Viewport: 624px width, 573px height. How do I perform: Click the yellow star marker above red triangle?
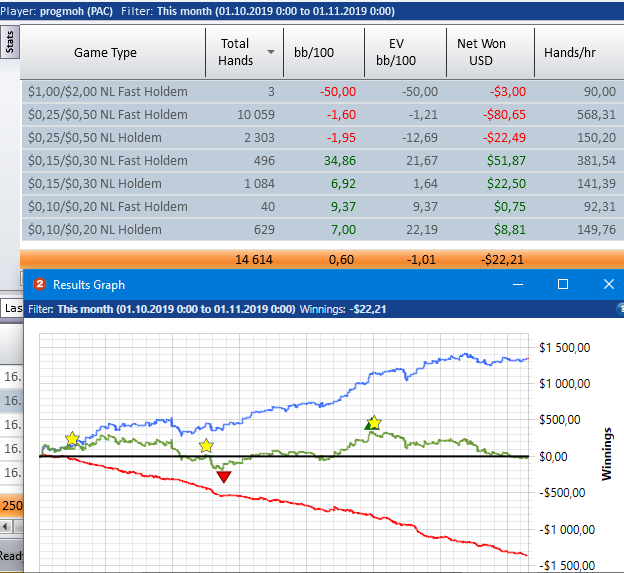pyautogui.click(x=206, y=446)
